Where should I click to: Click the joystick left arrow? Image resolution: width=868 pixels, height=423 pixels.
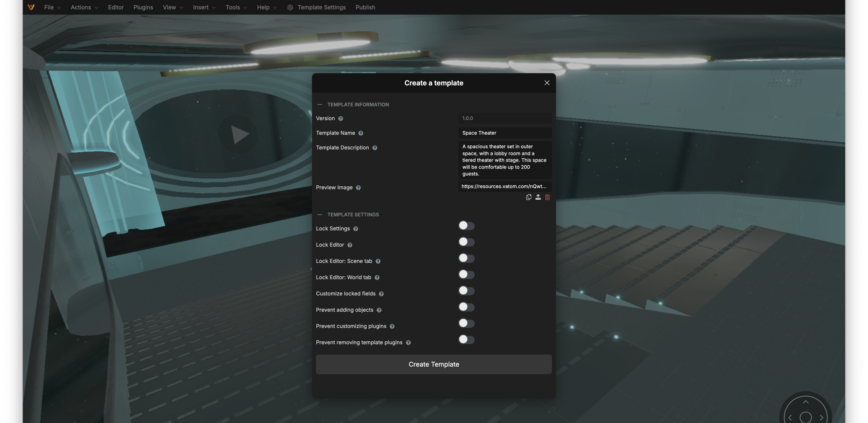[790, 418]
